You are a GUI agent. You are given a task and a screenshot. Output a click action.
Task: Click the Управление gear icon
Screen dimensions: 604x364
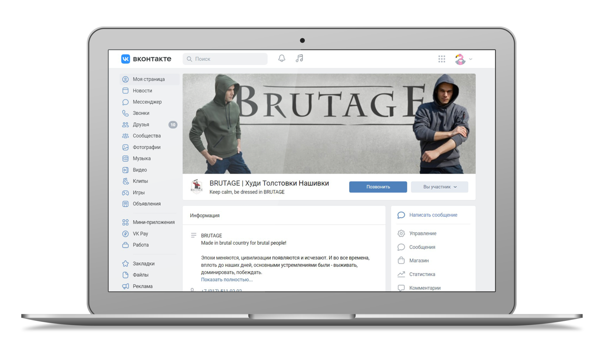click(x=401, y=234)
